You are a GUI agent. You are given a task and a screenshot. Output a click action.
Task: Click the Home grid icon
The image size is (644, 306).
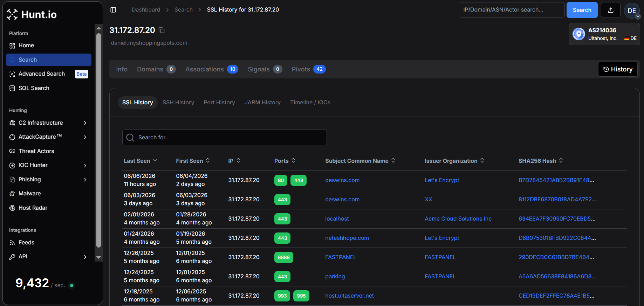click(12, 46)
